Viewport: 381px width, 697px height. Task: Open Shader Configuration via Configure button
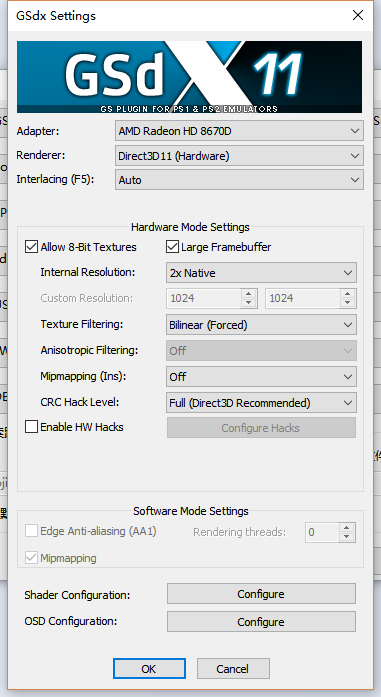(x=261, y=594)
